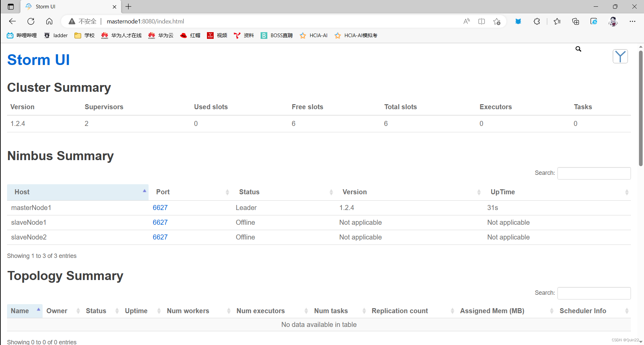Sort Topology table by Num workers
The width and height of the screenshot is (644, 345).
198,311
